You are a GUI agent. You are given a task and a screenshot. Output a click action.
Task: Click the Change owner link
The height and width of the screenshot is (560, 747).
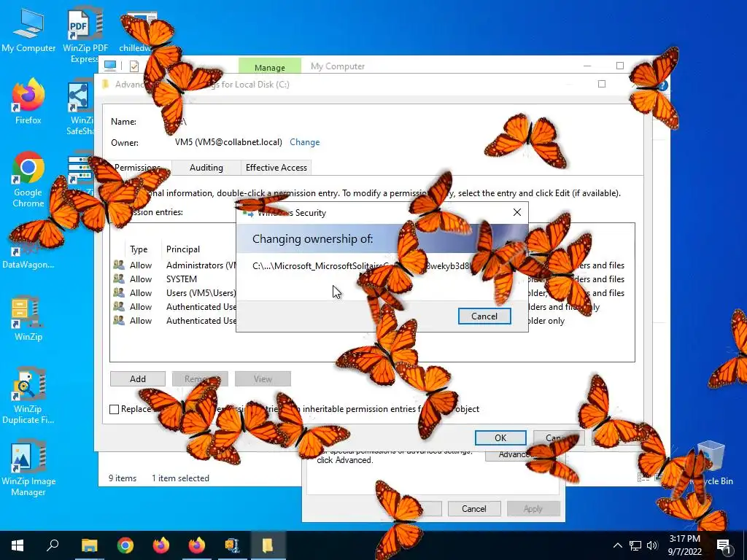(305, 142)
